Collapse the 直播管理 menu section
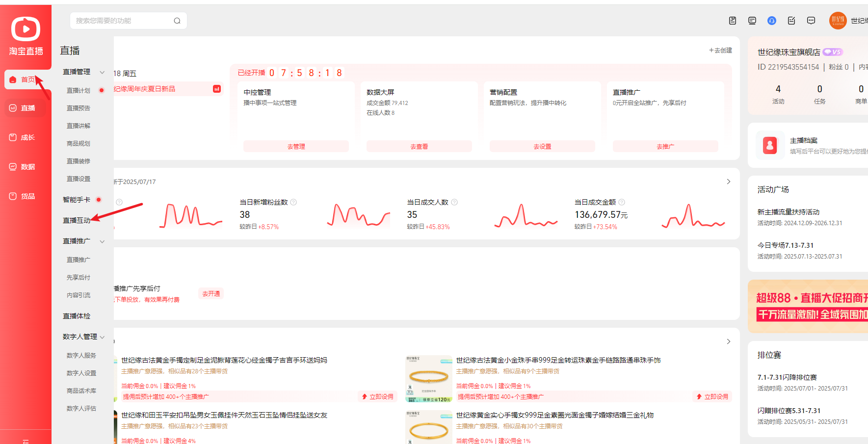868x444 pixels. point(102,72)
